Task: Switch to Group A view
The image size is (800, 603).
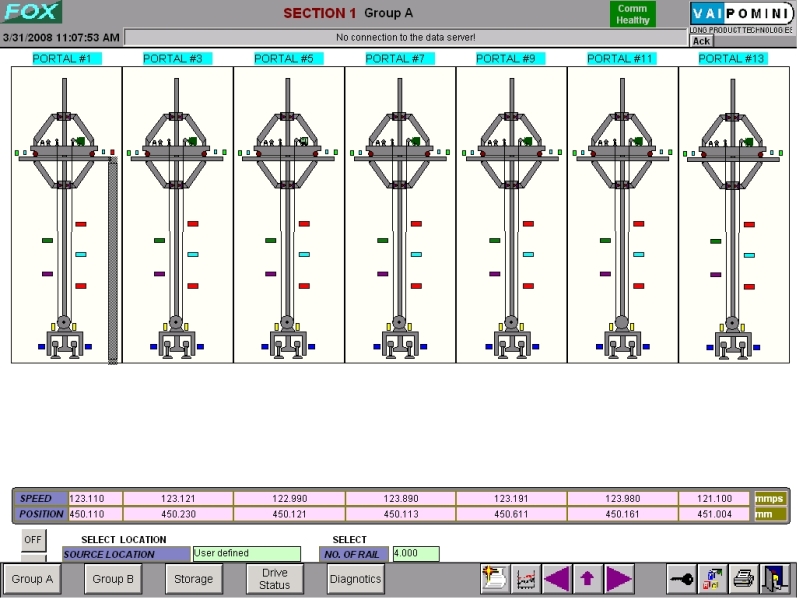Action: click(x=33, y=579)
